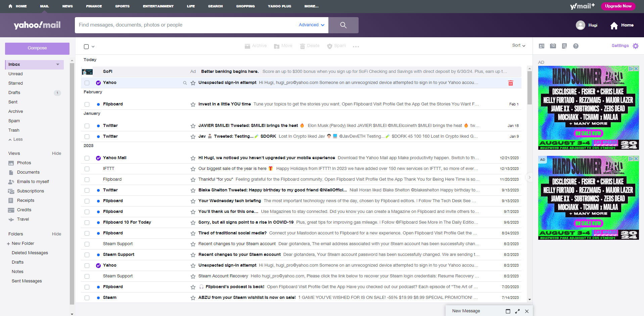Click the search magnifier button

click(343, 25)
